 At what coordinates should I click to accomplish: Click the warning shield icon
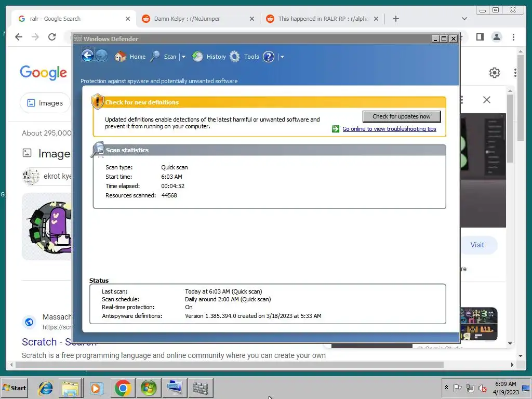97,101
